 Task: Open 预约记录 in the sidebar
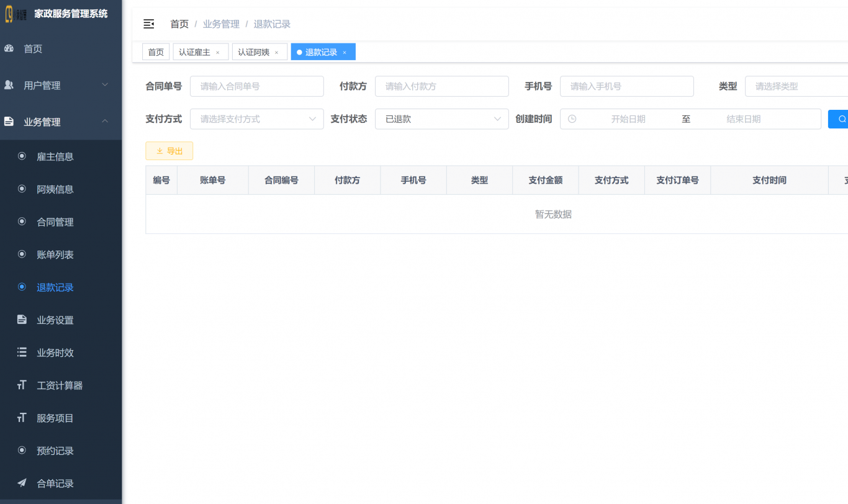[x=61, y=451]
